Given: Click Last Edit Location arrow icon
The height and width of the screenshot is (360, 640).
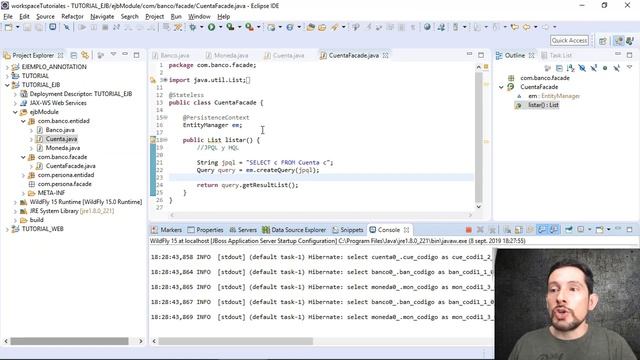Looking at the screenshot, I should pyautogui.click(x=515, y=27).
